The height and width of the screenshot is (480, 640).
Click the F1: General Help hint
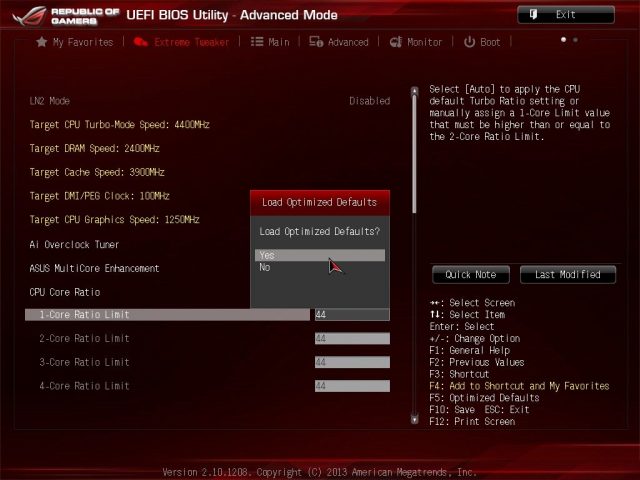click(469, 350)
